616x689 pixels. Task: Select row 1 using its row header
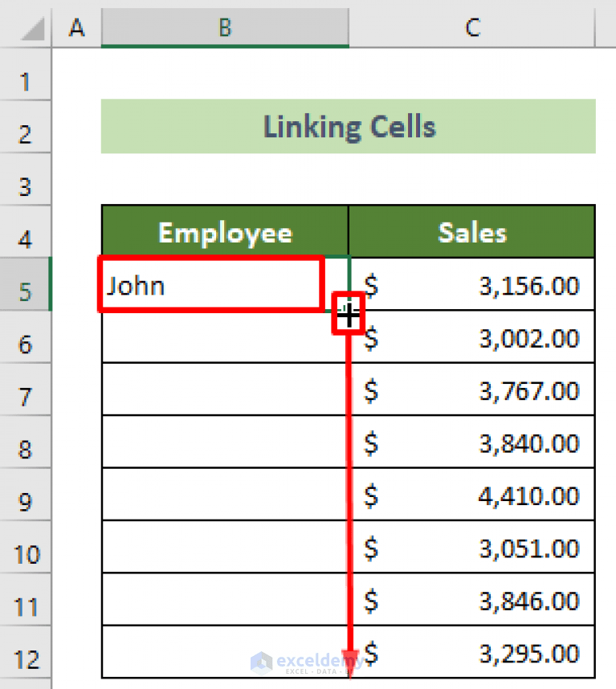click(25, 80)
